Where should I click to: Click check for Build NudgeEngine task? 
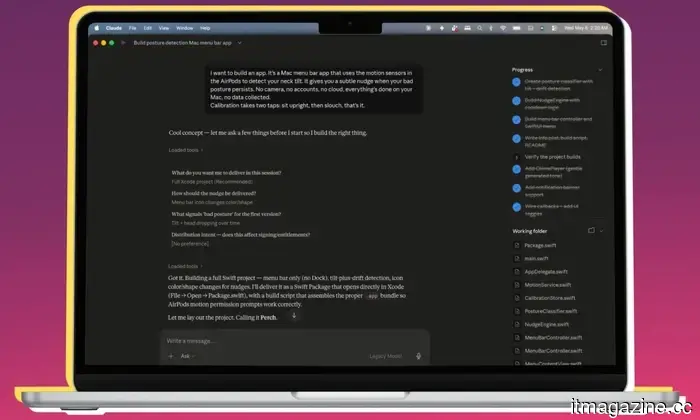point(517,101)
